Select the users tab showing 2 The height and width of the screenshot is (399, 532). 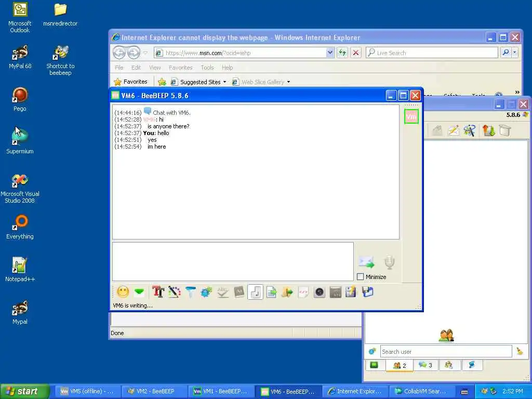click(400, 365)
